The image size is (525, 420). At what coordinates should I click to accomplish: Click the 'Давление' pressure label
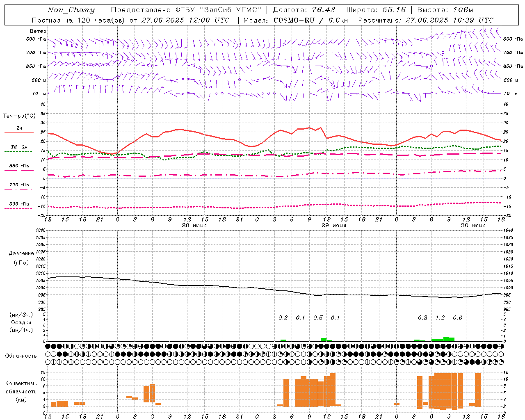click(x=21, y=253)
